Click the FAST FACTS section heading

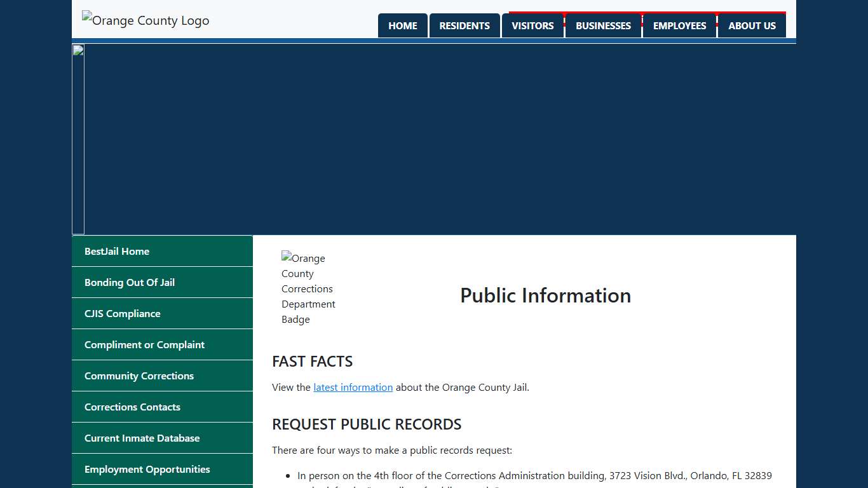click(x=312, y=361)
